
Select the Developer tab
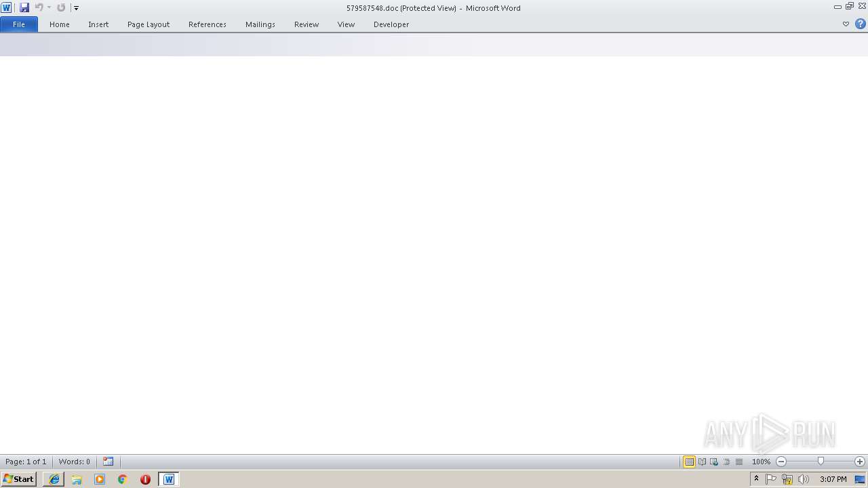(391, 24)
